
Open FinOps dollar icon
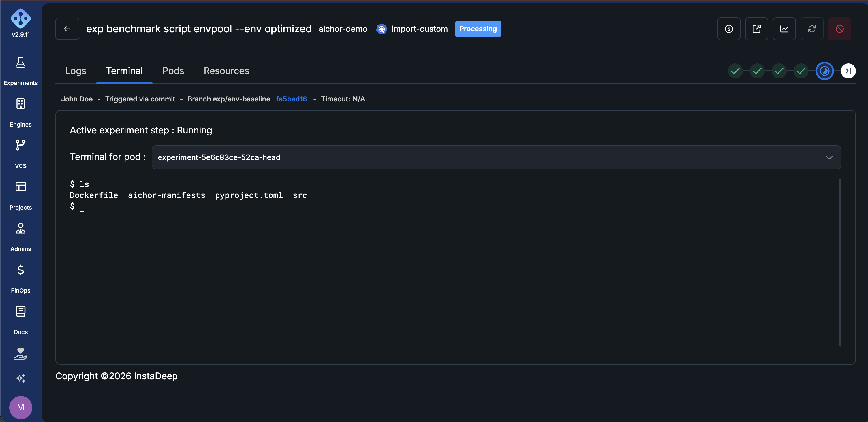pos(20,270)
